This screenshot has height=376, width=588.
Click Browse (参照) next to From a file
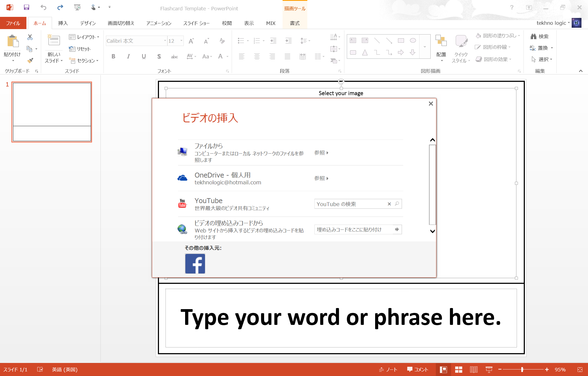[321, 153]
